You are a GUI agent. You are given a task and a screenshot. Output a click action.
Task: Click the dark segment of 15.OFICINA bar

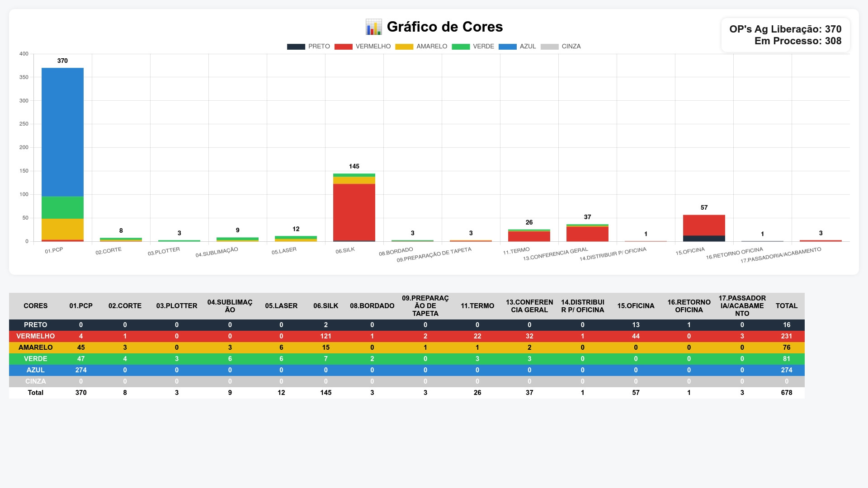pos(704,239)
